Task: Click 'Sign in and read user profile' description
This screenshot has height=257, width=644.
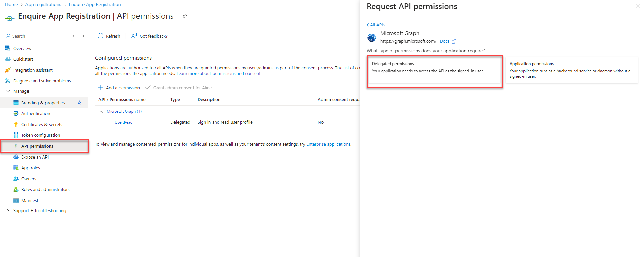Action: (225, 122)
